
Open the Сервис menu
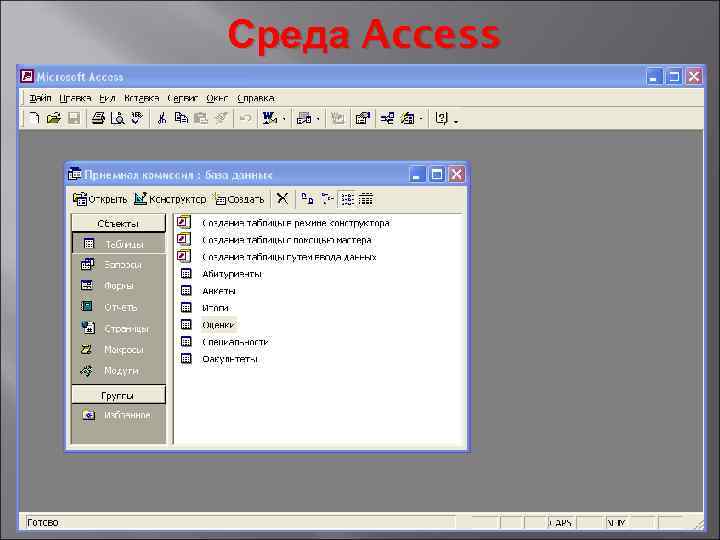tap(183, 98)
